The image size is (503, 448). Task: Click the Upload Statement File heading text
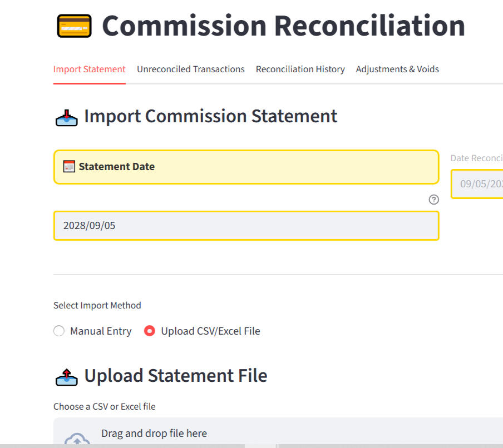[176, 376]
